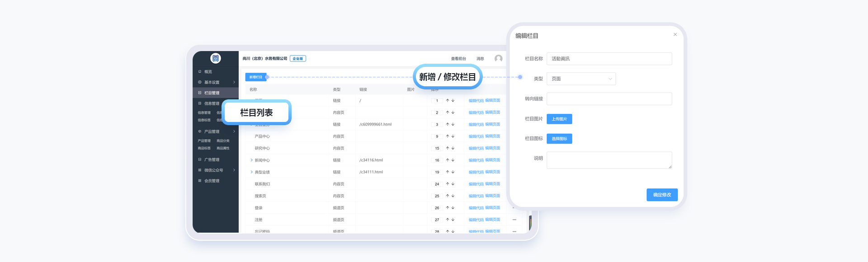Click 查看前台 link in the header
This screenshot has width=868, height=262.
(x=458, y=59)
